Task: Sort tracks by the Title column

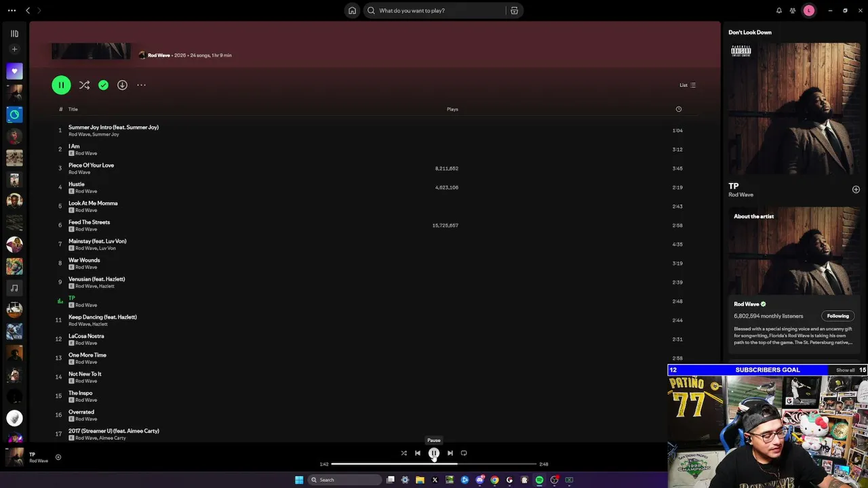Action: tap(73, 109)
